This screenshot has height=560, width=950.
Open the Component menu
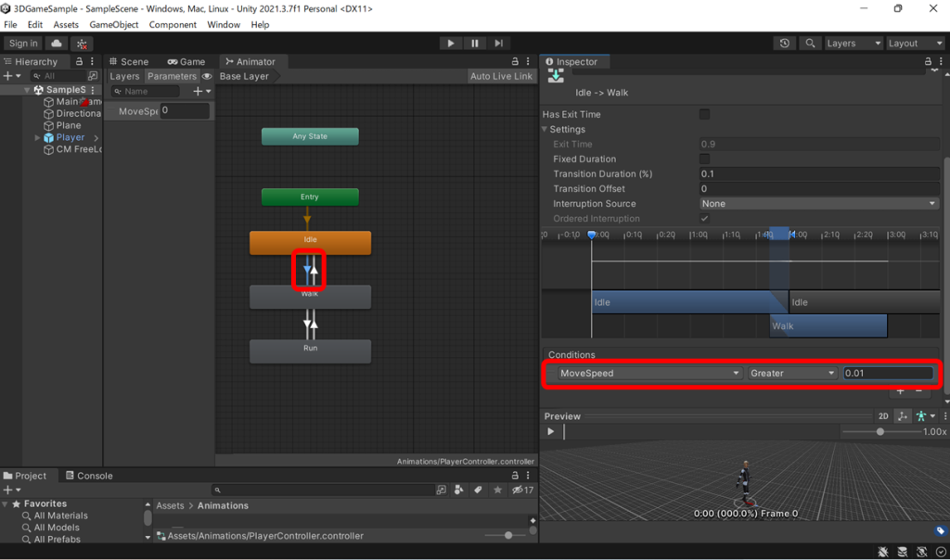[173, 25]
